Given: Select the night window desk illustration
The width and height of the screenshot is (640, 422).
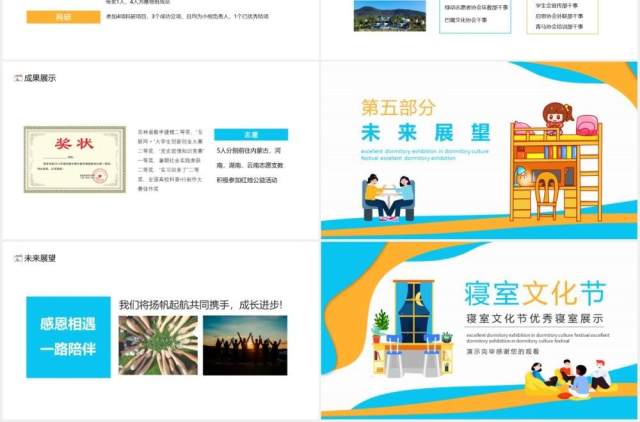Looking at the screenshot, I should click(413, 329).
